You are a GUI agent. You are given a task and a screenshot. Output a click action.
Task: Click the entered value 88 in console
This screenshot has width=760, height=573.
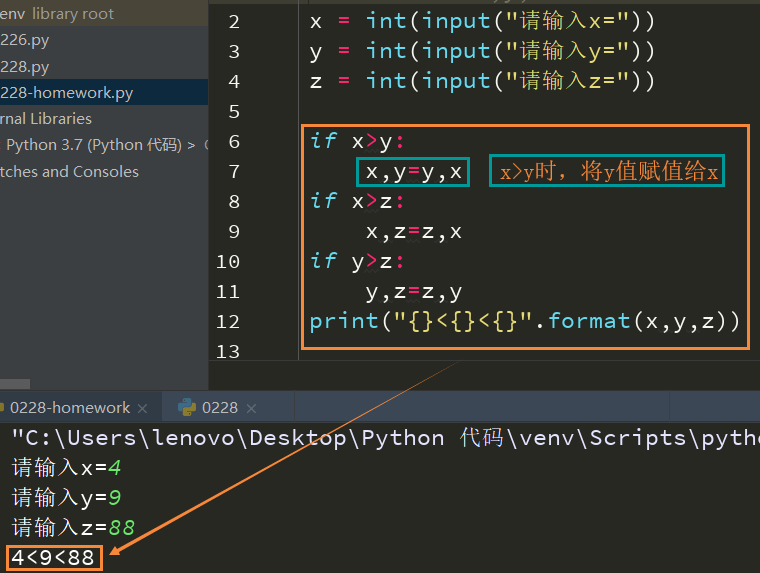[122, 527]
